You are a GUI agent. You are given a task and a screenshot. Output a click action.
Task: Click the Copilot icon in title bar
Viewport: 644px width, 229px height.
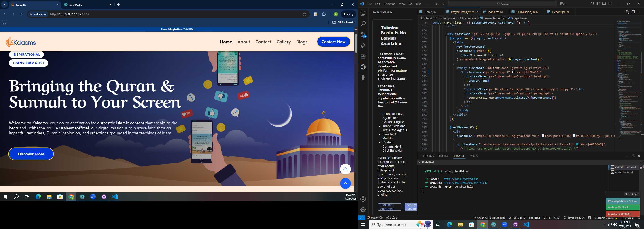coord(562,4)
